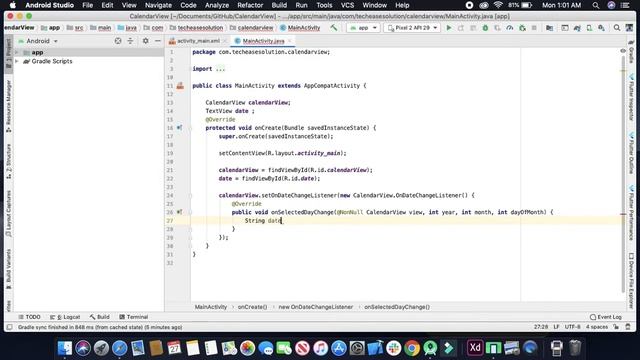640x360 pixels.
Task: Click Attach debugger to Android process icon
Action: tap(522, 28)
